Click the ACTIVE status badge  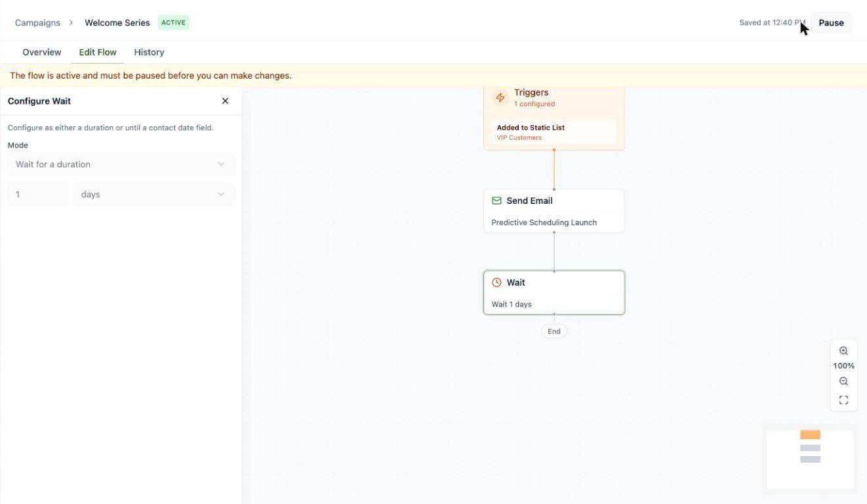pyautogui.click(x=174, y=22)
